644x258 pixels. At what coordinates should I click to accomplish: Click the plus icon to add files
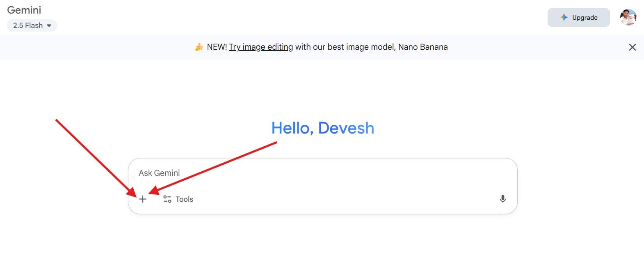click(x=143, y=199)
